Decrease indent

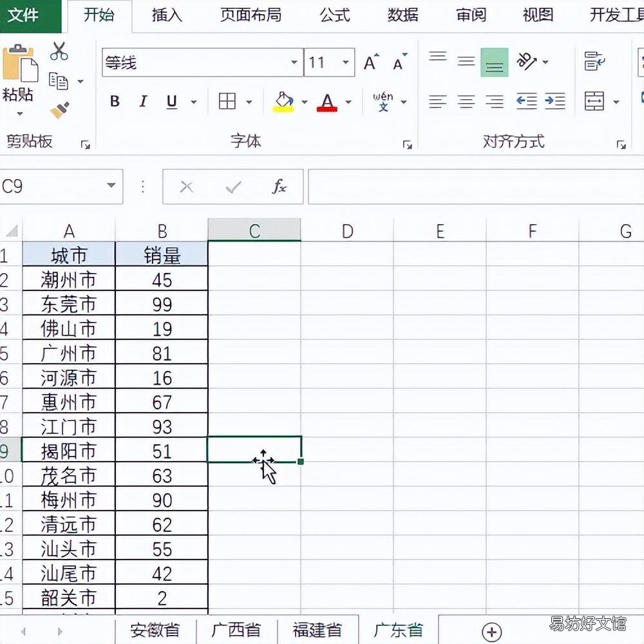point(527,102)
